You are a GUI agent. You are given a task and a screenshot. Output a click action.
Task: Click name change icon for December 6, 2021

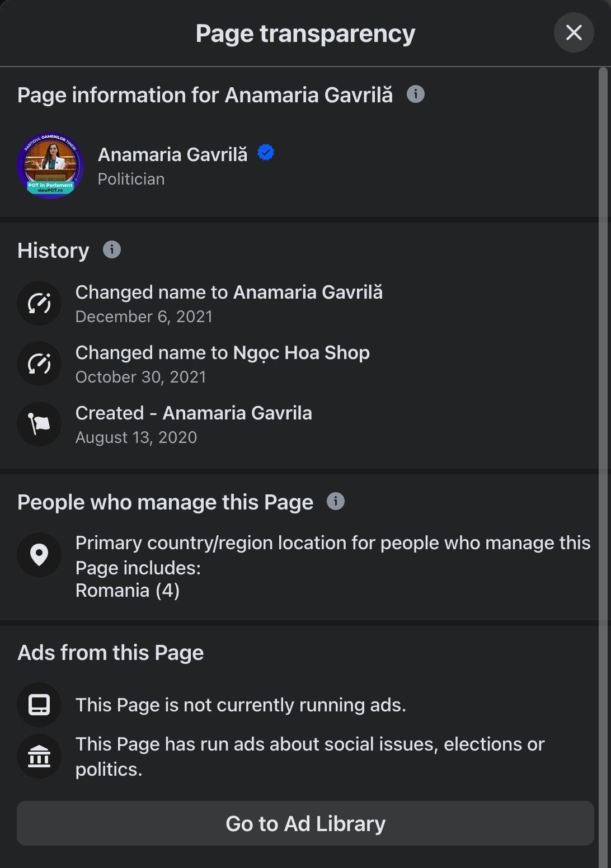39,303
